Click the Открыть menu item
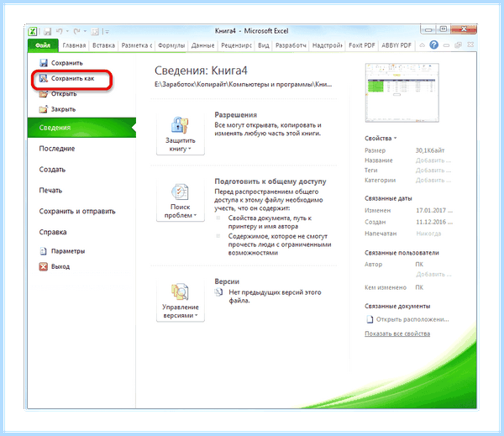Screen dimensions: 504x436 [58, 93]
